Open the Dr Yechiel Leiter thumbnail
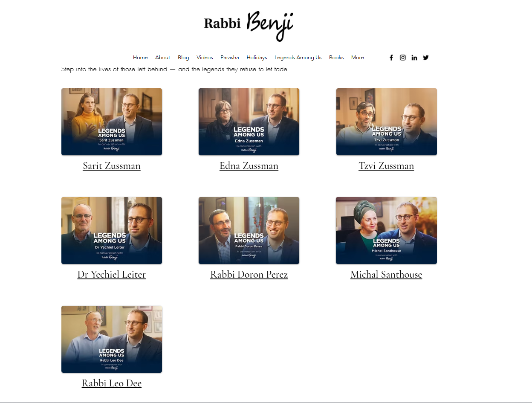Viewport: 532px width, 403px height. [x=112, y=231]
